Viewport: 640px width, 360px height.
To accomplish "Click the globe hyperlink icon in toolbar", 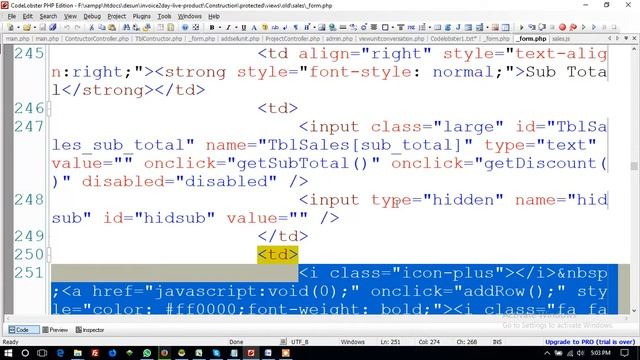I will [333, 27].
